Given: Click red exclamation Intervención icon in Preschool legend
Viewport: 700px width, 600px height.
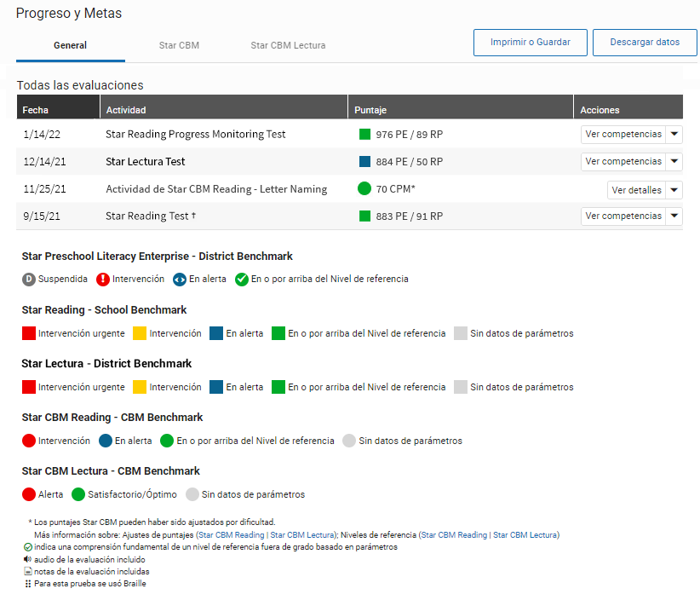Looking at the screenshot, I should [103, 280].
